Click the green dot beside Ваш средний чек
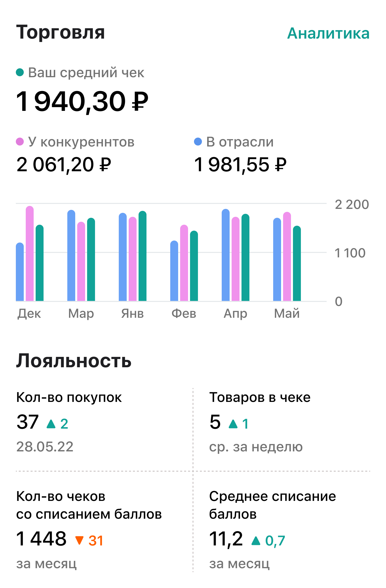The height and width of the screenshot is (588, 386). (x=20, y=73)
